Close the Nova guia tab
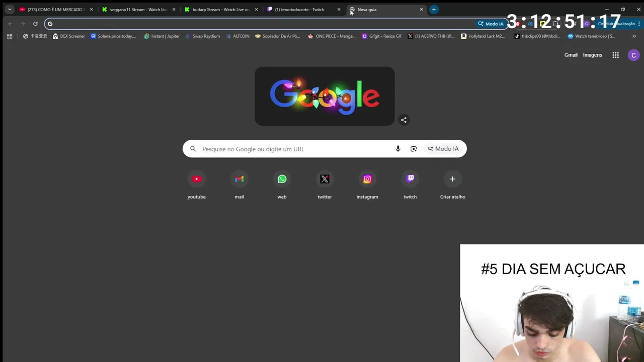Screen dimensions: 644x362 coord(422,10)
